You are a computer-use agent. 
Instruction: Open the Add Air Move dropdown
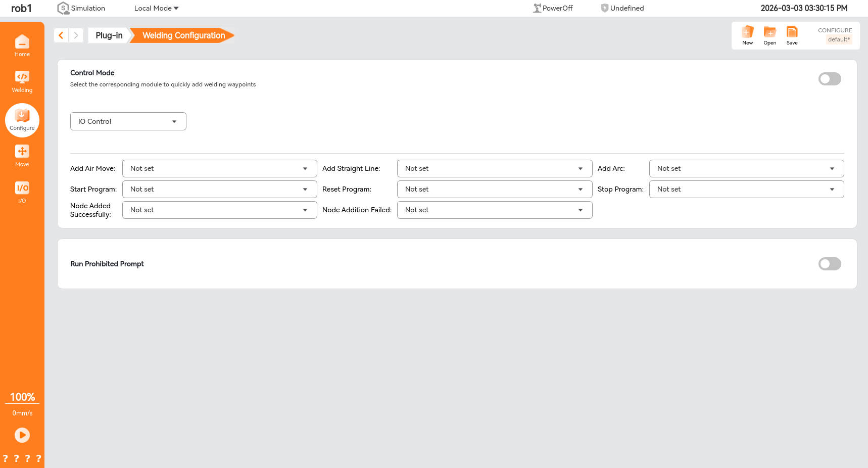click(x=219, y=169)
